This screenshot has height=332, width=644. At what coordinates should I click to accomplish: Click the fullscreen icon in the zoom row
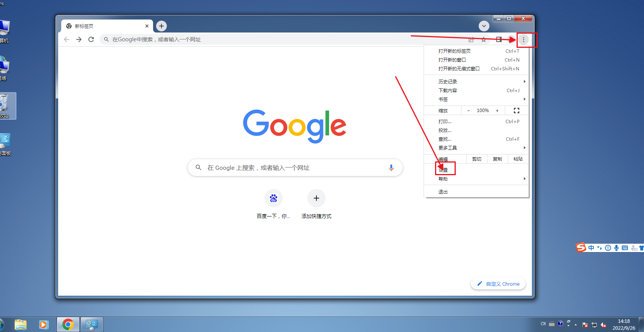[517, 111]
